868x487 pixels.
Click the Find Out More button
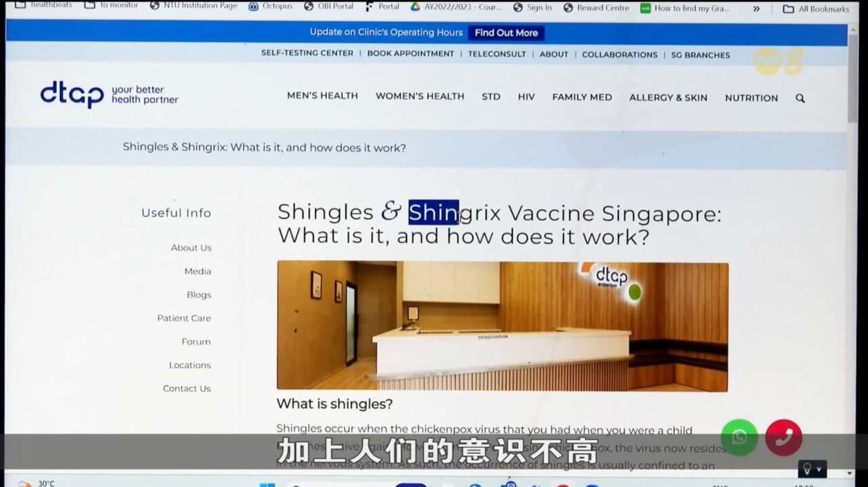click(506, 33)
